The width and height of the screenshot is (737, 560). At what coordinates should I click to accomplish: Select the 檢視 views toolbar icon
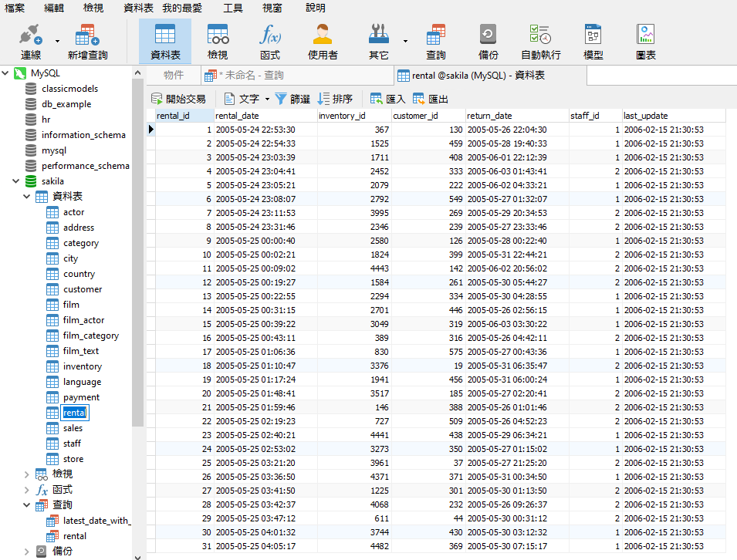click(218, 42)
